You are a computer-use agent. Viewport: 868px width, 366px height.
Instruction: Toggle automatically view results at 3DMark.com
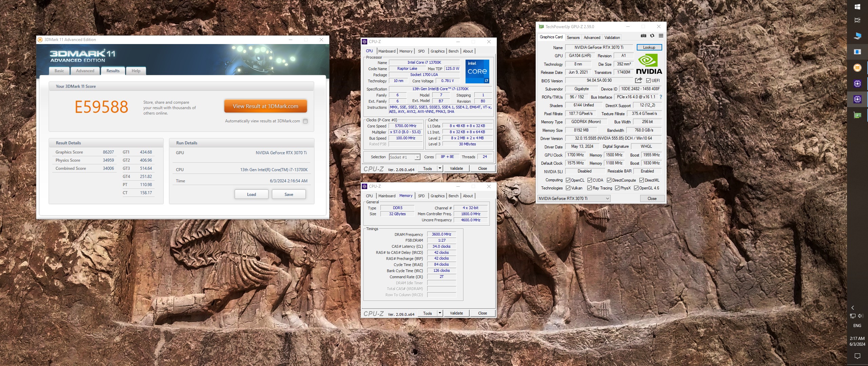(x=305, y=121)
